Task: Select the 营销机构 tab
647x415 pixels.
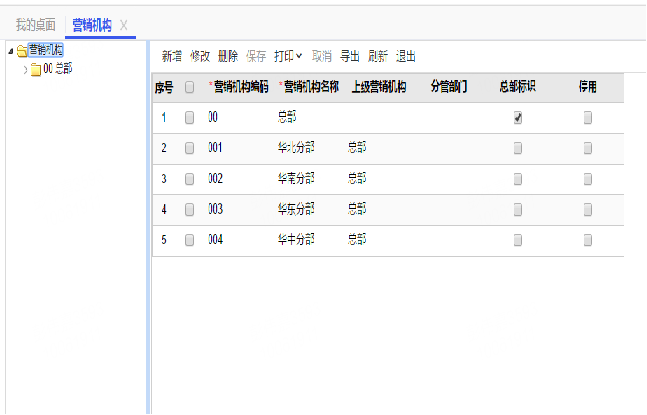Action: click(91, 24)
